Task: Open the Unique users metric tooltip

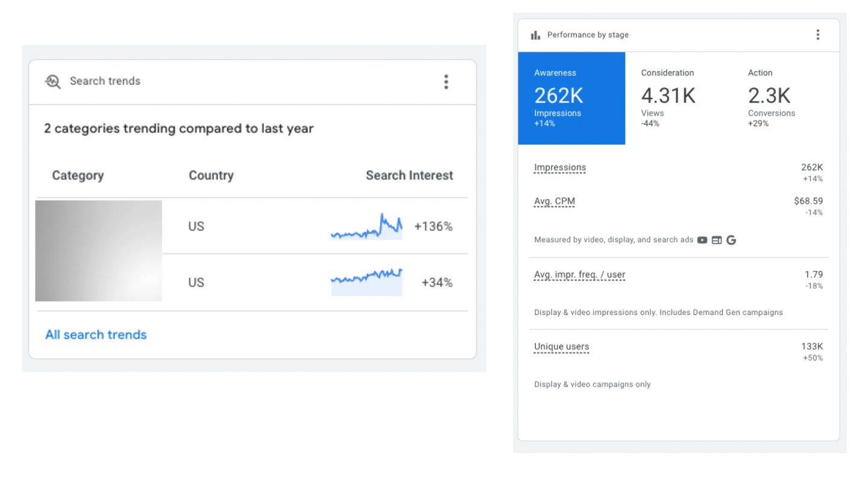Action: tap(561, 346)
